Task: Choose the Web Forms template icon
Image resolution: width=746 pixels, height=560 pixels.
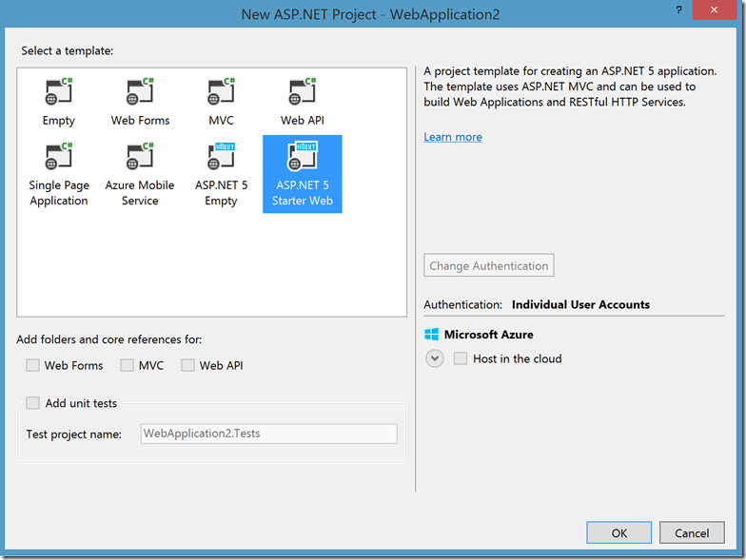Action: pyautogui.click(x=140, y=91)
